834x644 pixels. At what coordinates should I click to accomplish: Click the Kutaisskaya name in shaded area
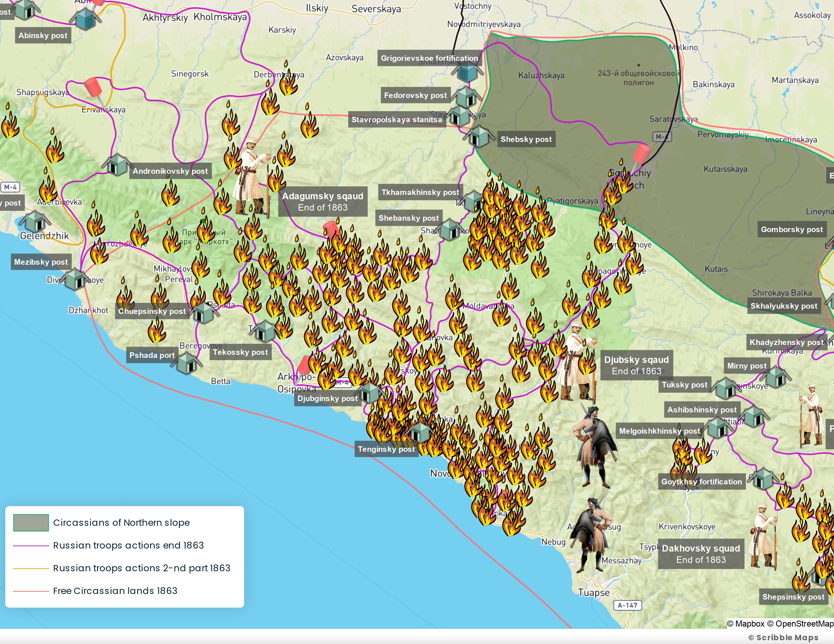(726, 169)
